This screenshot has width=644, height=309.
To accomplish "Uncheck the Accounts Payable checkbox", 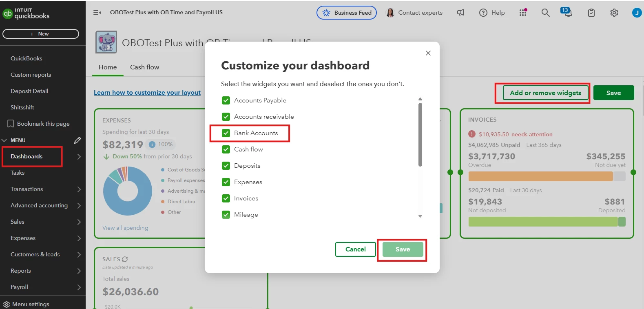I will pos(226,100).
